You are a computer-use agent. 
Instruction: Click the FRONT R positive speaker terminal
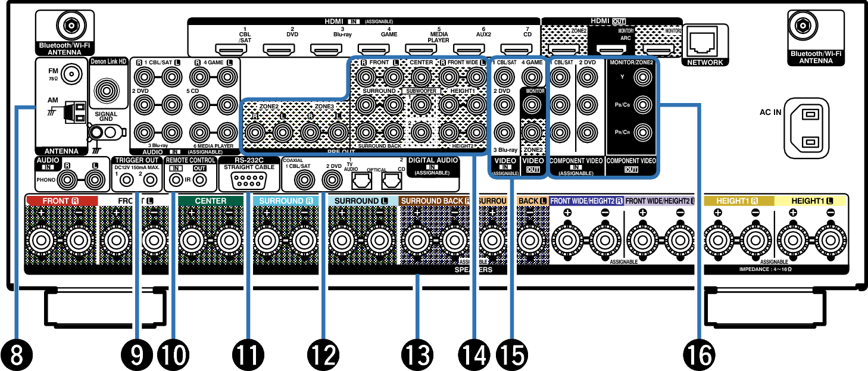[x=41, y=241]
